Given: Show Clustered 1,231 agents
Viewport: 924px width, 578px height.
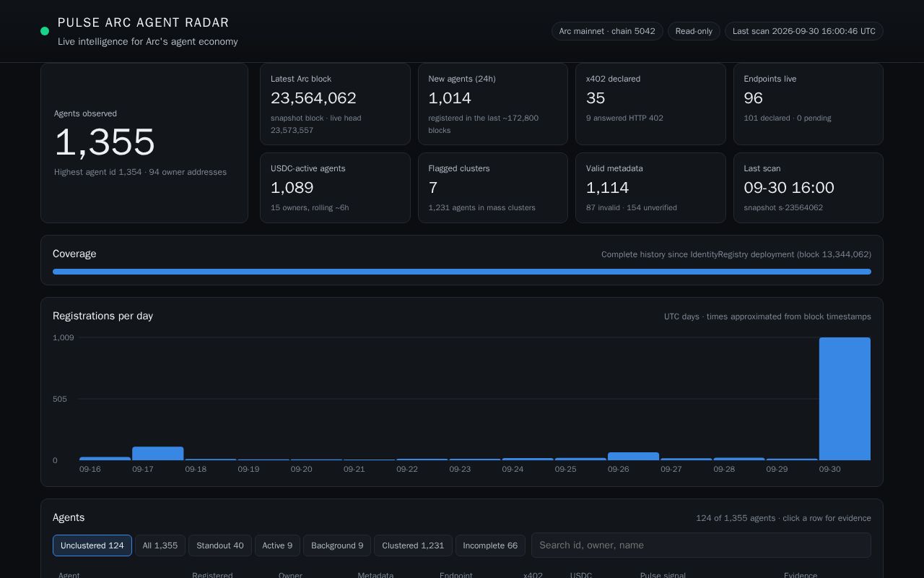Looking at the screenshot, I should click(413, 545).
